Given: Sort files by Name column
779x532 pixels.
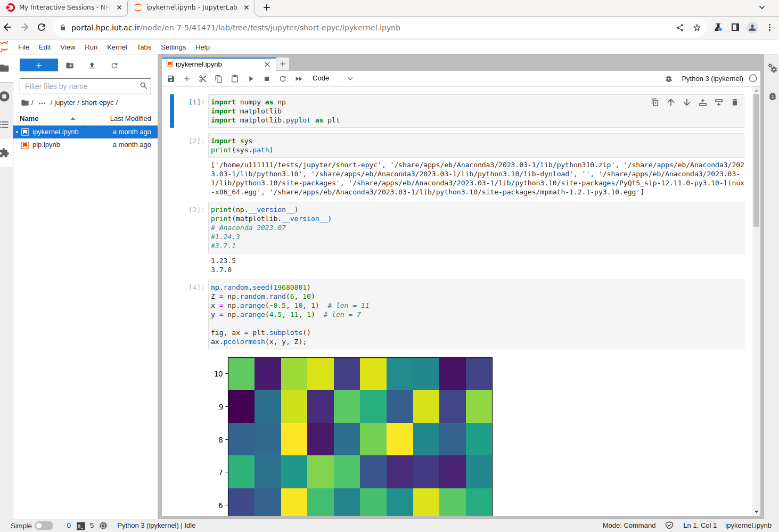Looking at the screenshot, I should (49, 119).
